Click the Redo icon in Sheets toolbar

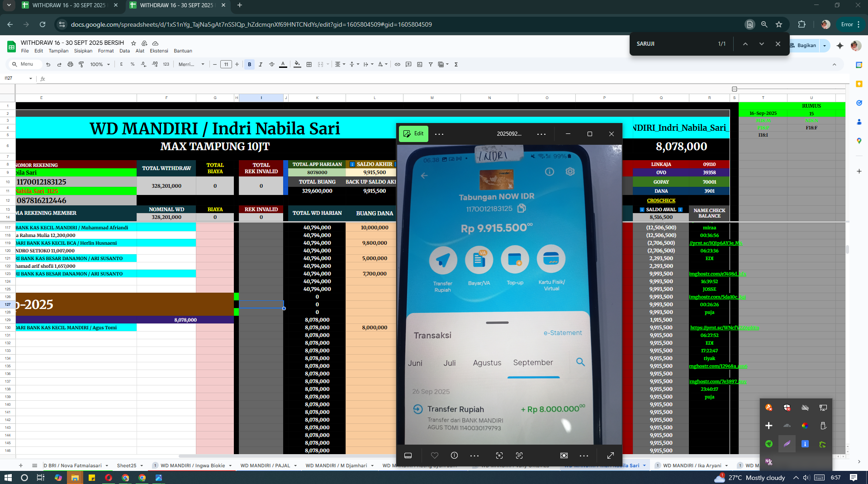59,64
